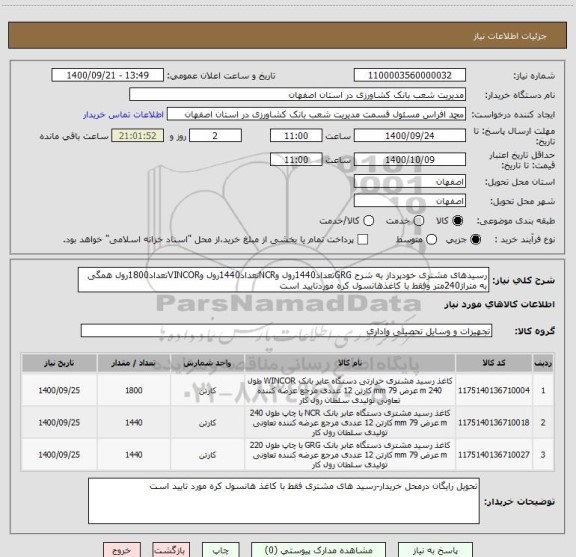Click the buyer notes text area

(x=284, y=501)
